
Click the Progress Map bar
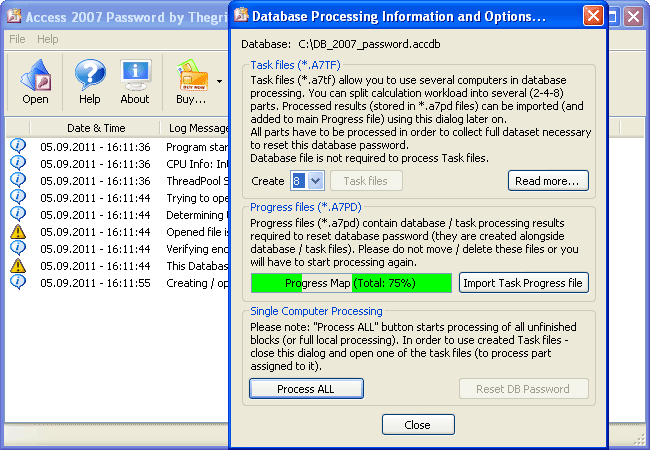point(351,283)
